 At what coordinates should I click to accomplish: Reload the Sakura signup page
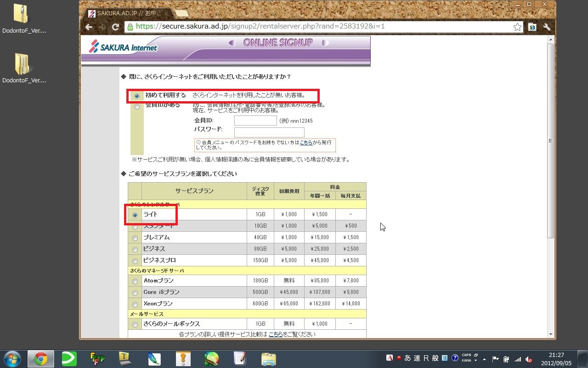pos(116,27)
